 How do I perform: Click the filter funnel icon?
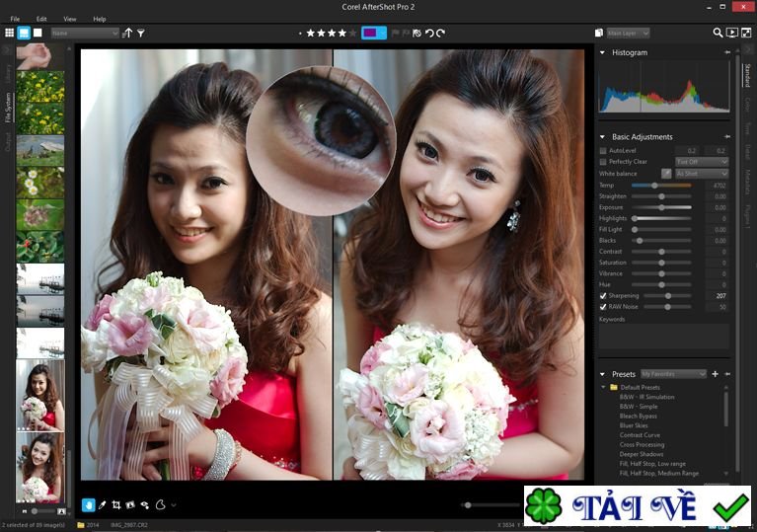141,33
